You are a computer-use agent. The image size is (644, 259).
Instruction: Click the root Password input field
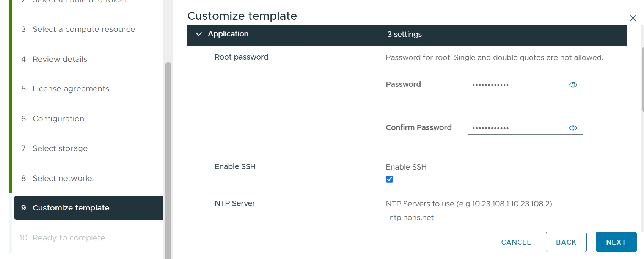point(518,85)
